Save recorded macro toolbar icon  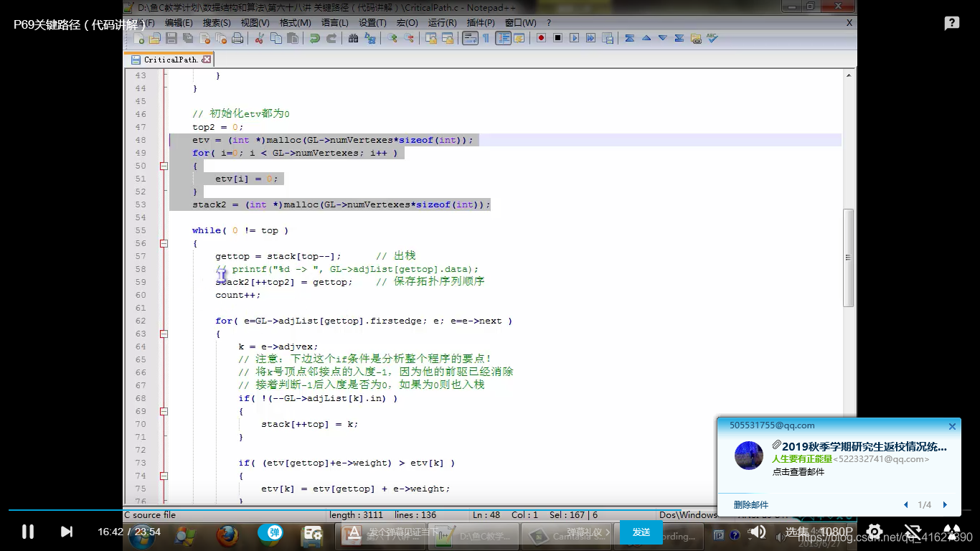click(x=607, y=38)
